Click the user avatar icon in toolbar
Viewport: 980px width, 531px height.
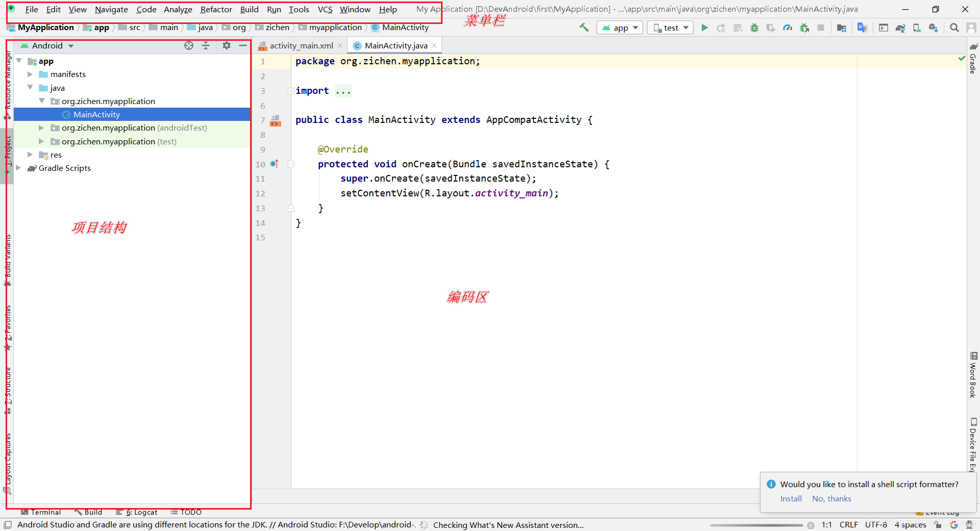[971, 28]
